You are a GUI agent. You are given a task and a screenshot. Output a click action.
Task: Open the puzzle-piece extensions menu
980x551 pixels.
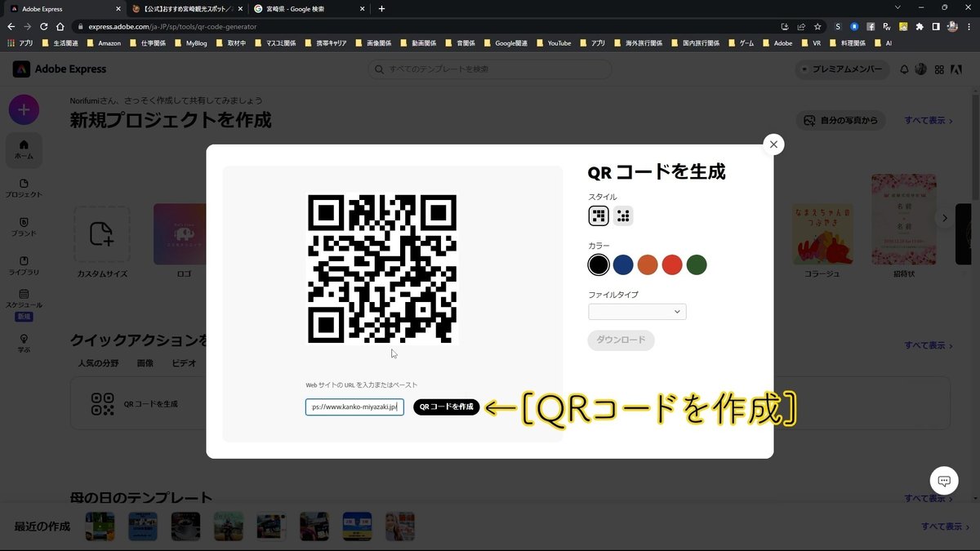(x=920, y=27)
